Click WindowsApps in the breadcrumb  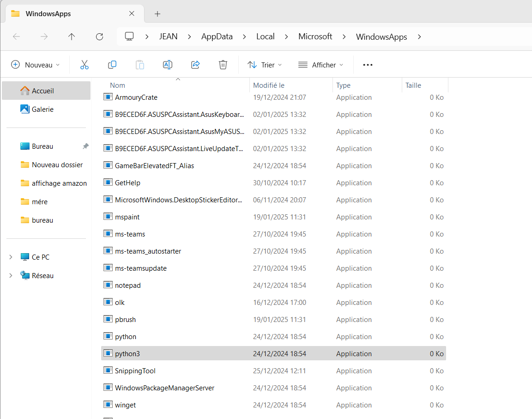(381, 37)
